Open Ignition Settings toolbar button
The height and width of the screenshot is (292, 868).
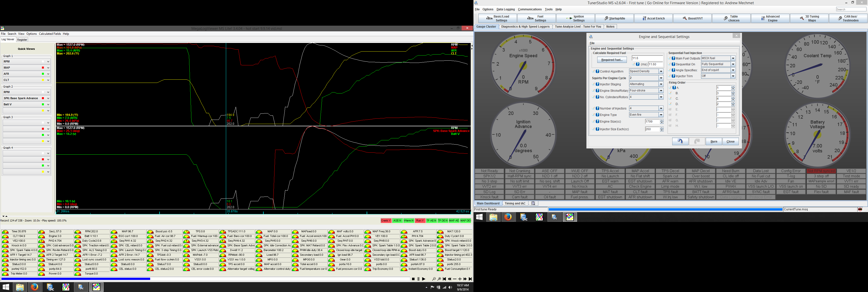point(576,18)
